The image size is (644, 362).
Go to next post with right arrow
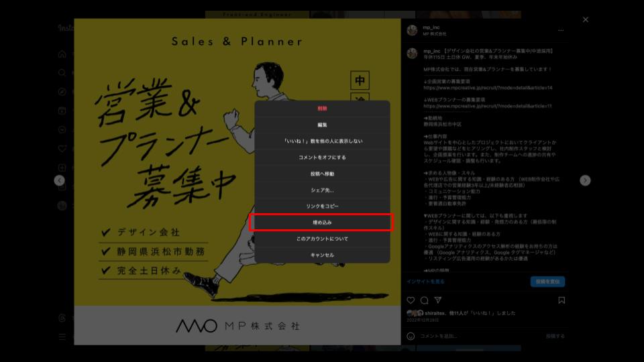[x=585, y=180]
